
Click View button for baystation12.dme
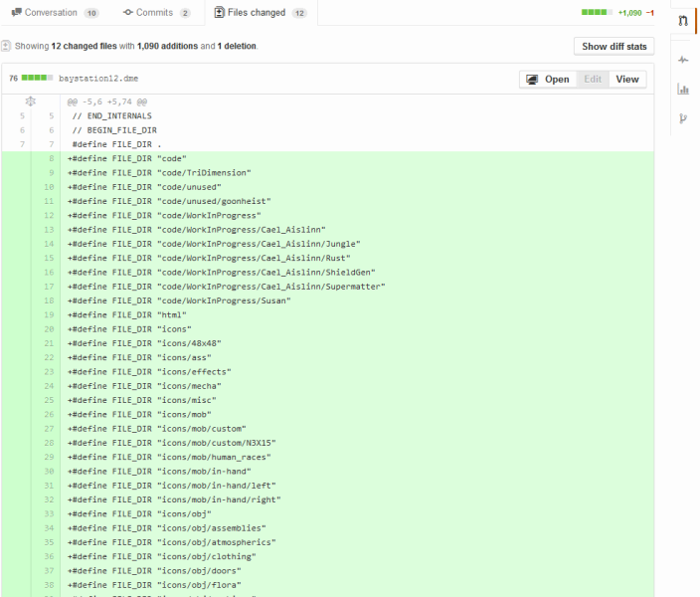click(627, 79)
